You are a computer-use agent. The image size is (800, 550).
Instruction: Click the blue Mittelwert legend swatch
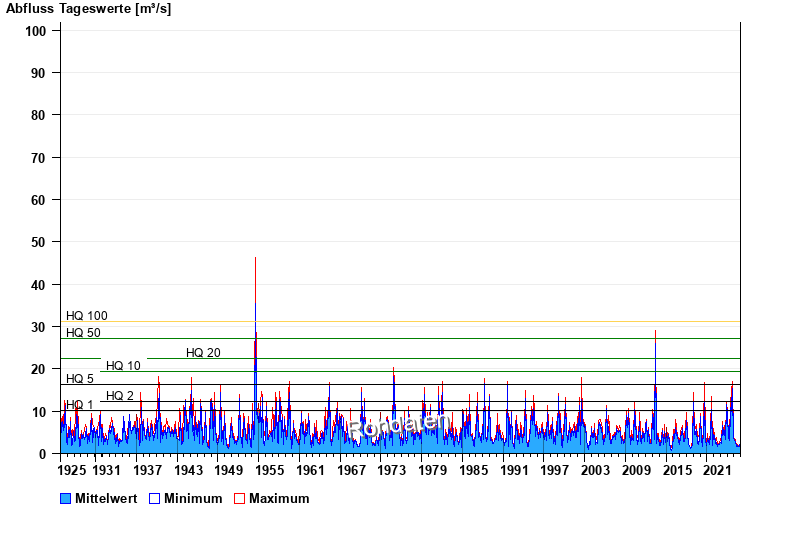(x=66, y=499)
